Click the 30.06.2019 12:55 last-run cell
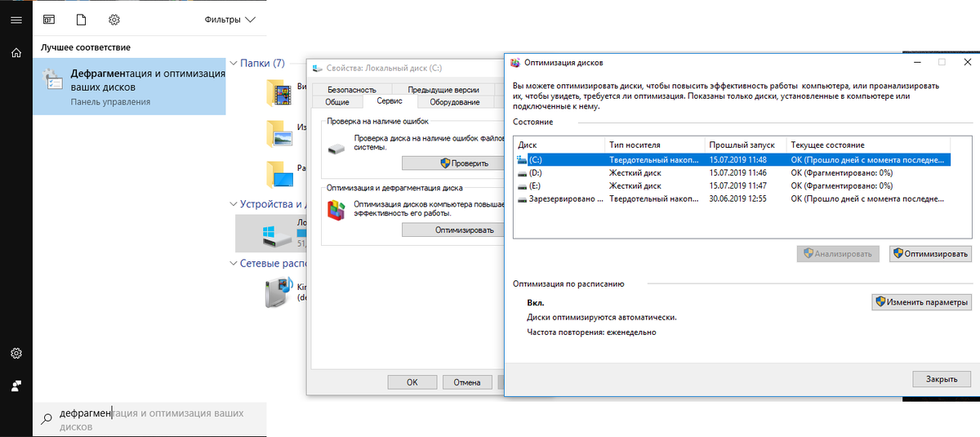Screen dimensions: 980x437 [x=739, y=199]
